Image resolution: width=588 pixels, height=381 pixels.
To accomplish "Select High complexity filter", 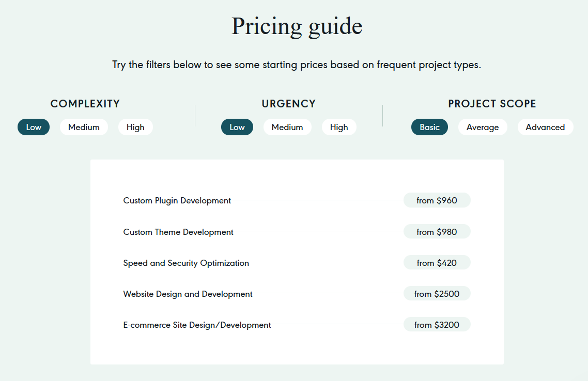I will pyautogui.click(x=135, y=126).
